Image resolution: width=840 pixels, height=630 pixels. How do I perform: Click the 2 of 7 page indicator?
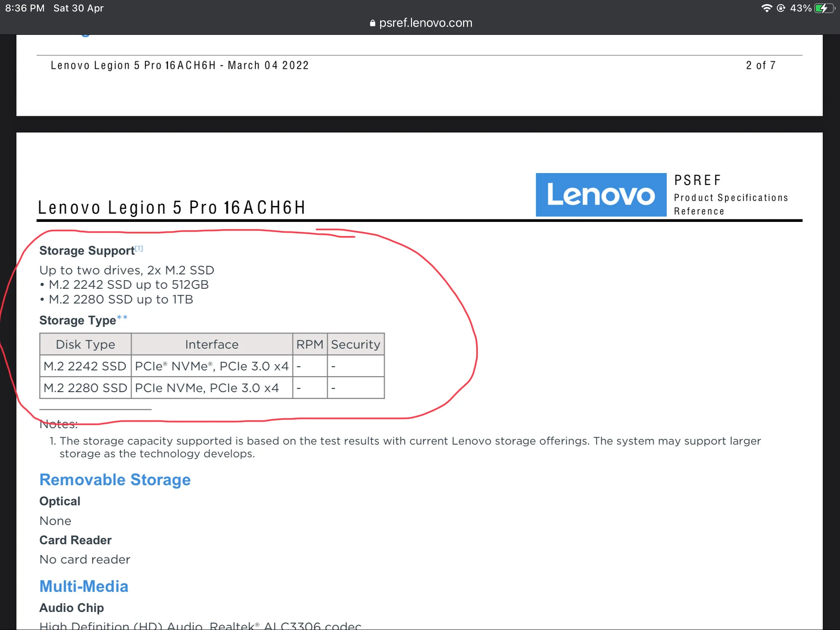coord(760,65)
